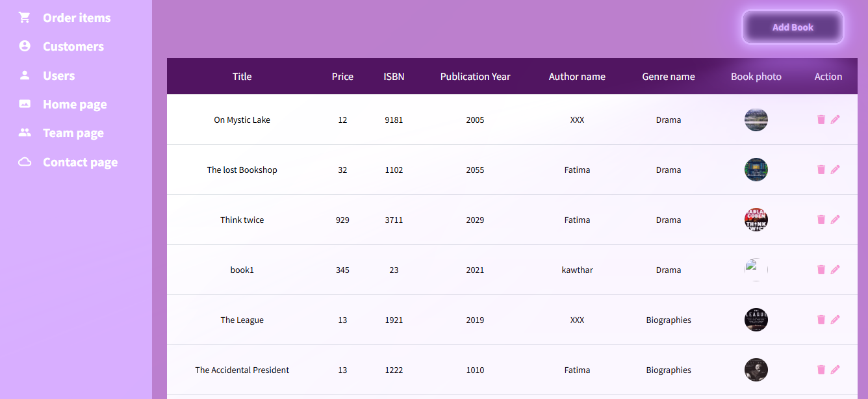This screenshot has width=868, height=399.
Task: Open the Customers page
Action: coord(73,47)
